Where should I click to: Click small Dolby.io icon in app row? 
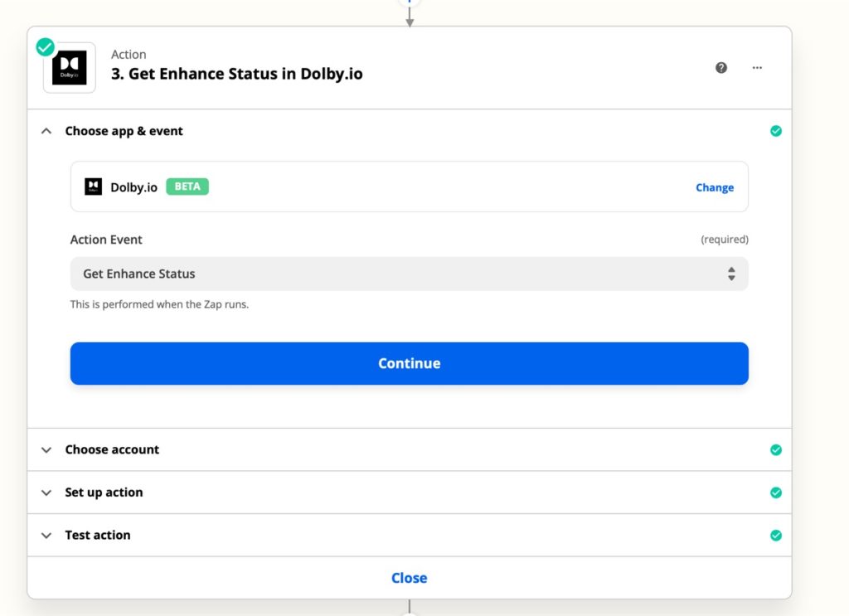pos(93,187)
